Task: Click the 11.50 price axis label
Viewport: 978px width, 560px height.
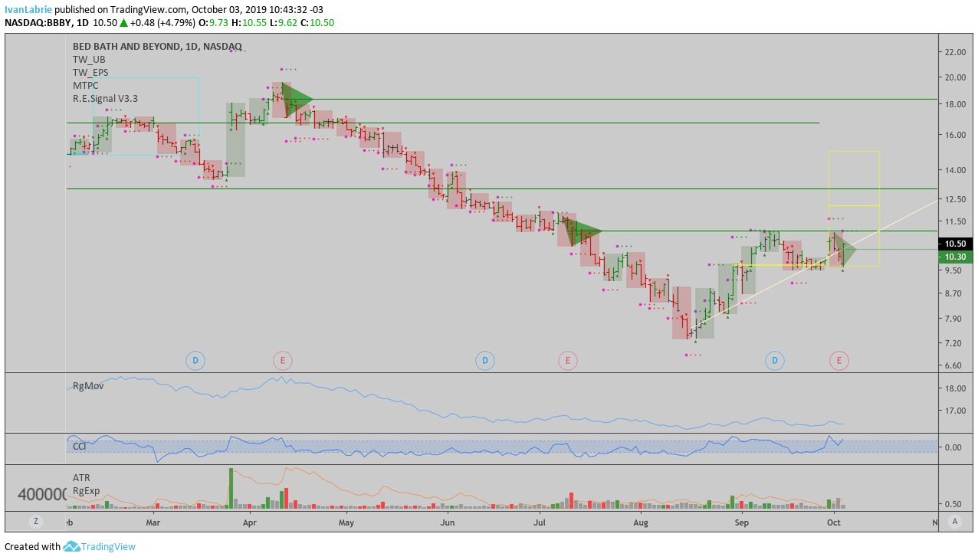Action: coord(955,221)
